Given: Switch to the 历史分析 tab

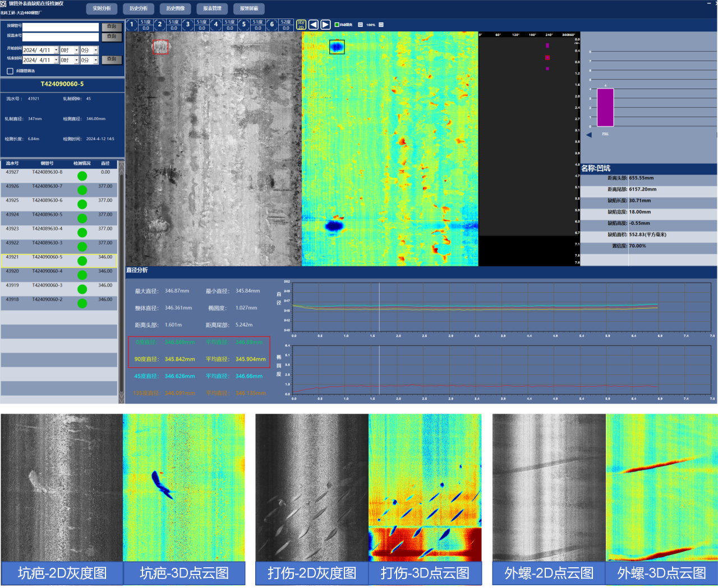Looking at the screenshot, I should 139,8.
